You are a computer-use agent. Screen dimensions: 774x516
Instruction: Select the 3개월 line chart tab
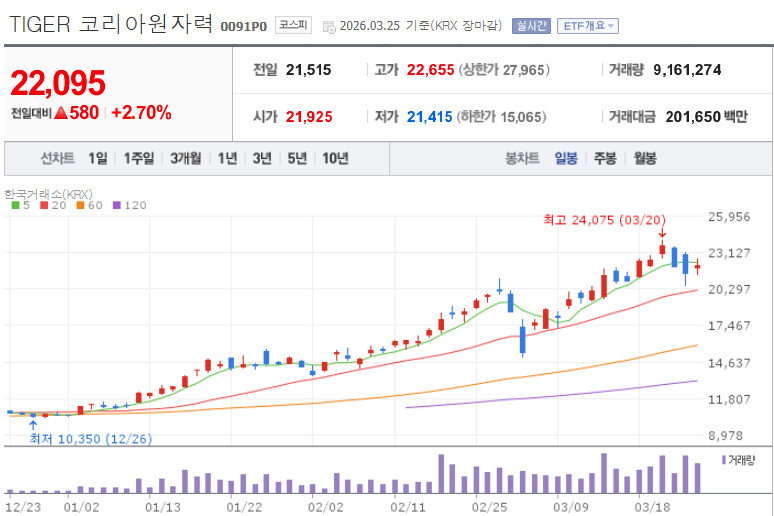tap(186, 159)
